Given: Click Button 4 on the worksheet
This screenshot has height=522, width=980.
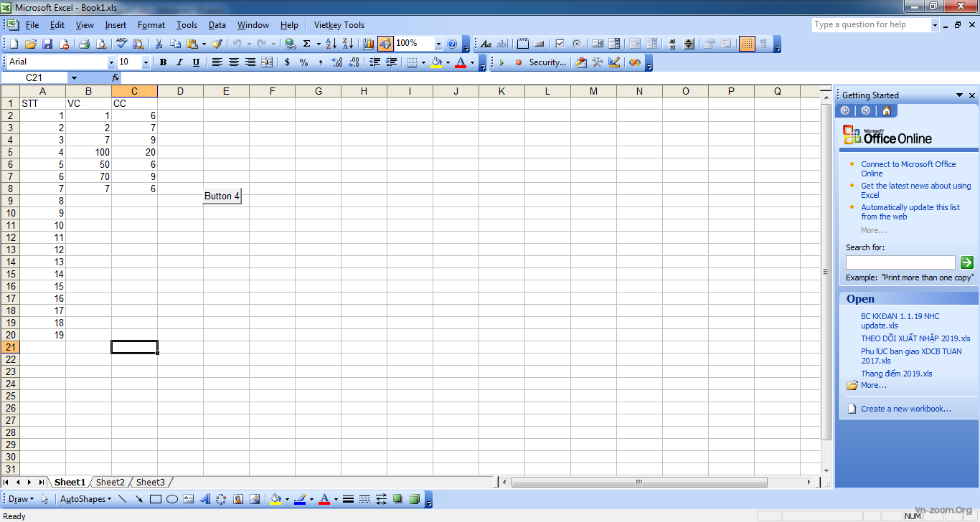Looking at the screenshot, I should tap(222, 196).
